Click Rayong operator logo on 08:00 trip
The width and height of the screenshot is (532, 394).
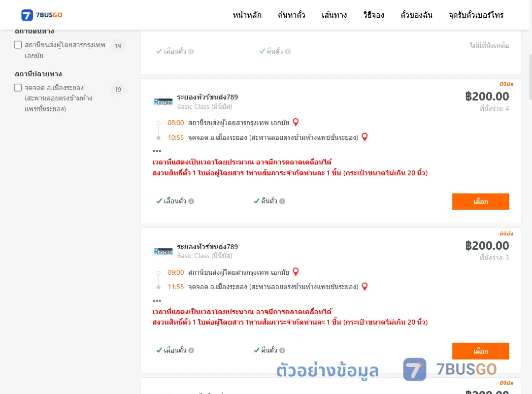point(163,101)
